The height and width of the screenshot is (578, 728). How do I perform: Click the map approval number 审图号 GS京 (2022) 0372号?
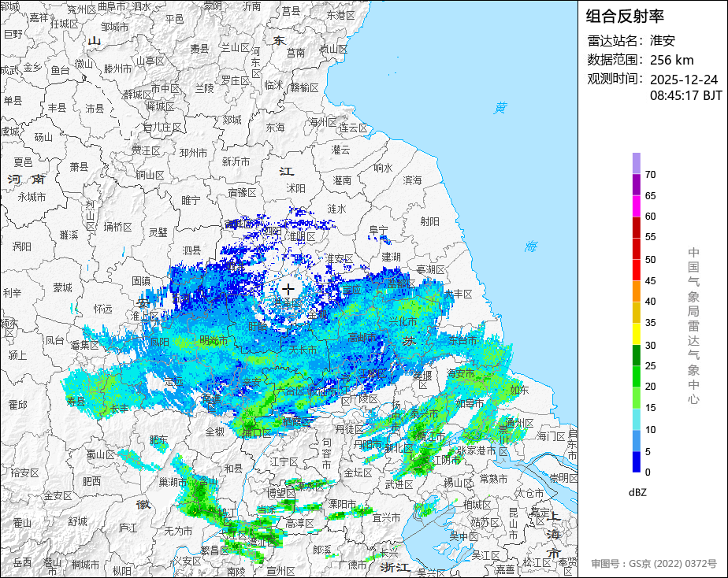(x=654, y=564)
